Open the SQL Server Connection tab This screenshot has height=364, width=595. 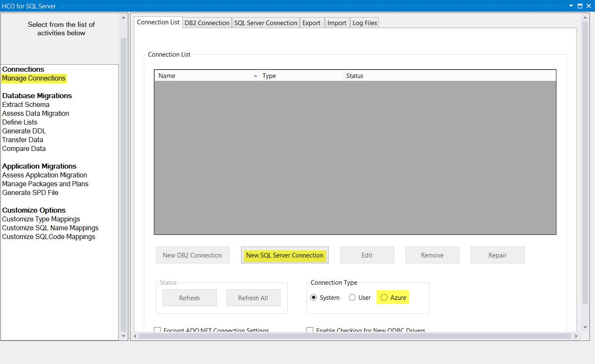pos(265,23)
